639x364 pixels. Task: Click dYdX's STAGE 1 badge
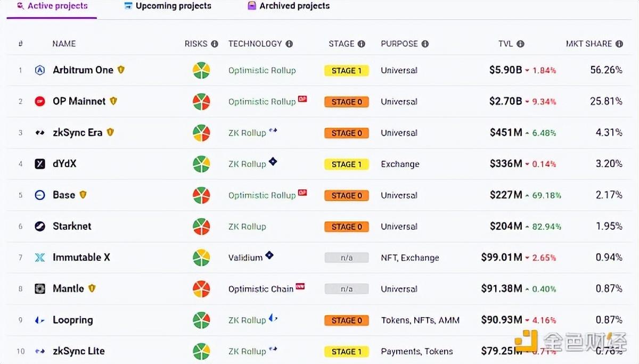347,164
